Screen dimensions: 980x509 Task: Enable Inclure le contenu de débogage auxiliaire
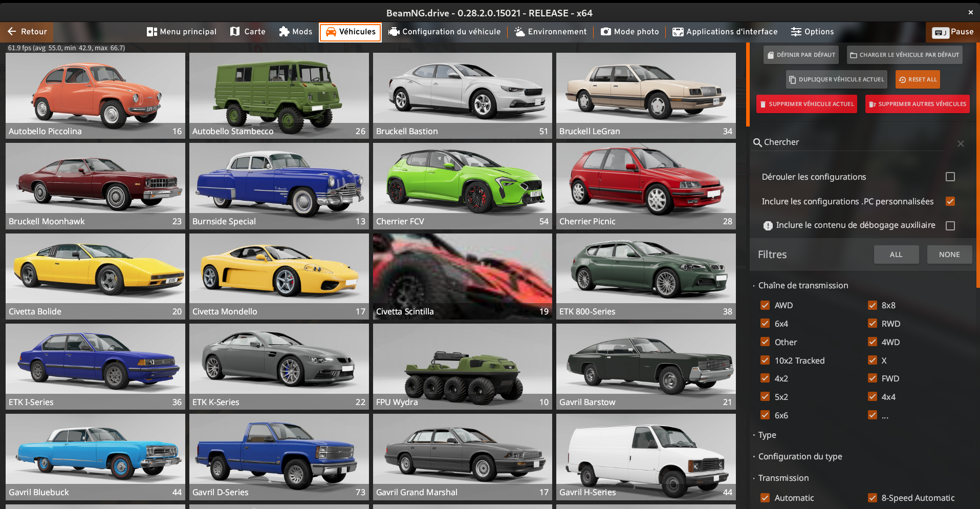(x=950, y=226)
